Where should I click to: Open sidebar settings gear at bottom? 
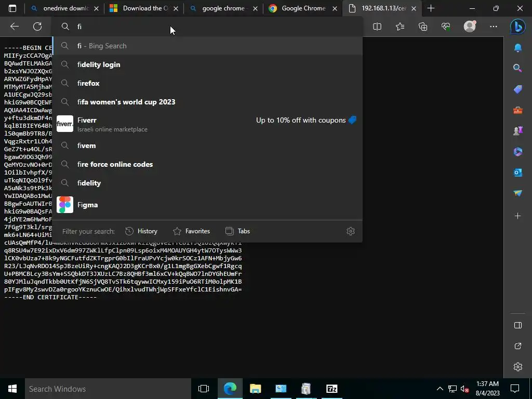click(518, 367)
